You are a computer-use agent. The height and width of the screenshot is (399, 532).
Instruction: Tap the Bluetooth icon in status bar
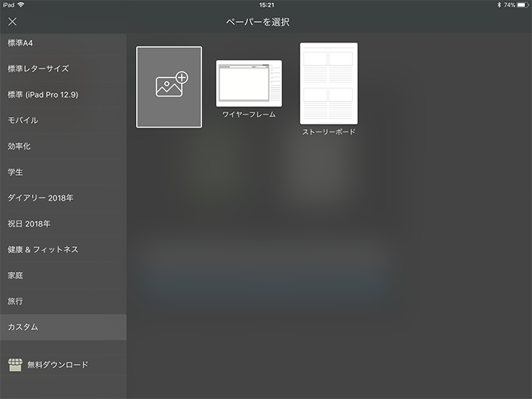pos(499,5)
